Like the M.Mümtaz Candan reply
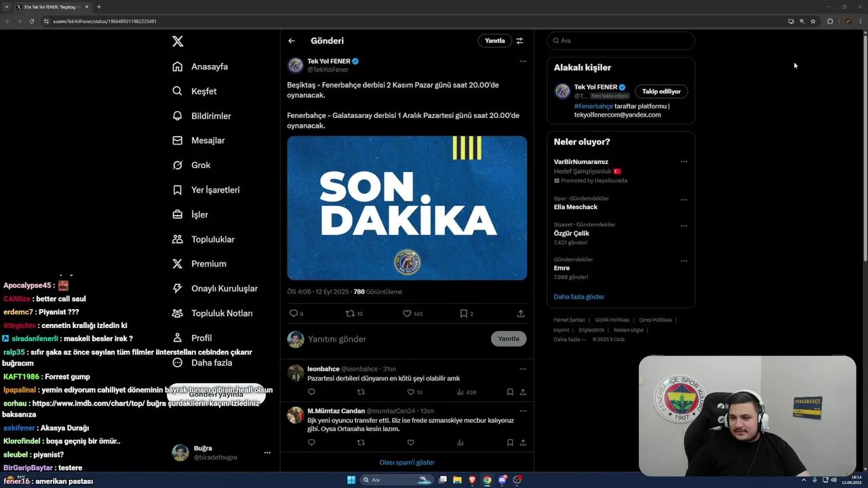The width and height of the screenshot is (868, 488). [x=410, y=443]
